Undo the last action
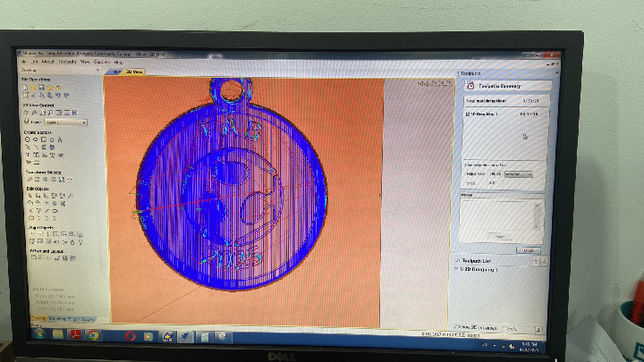This screenshot has height=362, width=644. click(58, 96)
